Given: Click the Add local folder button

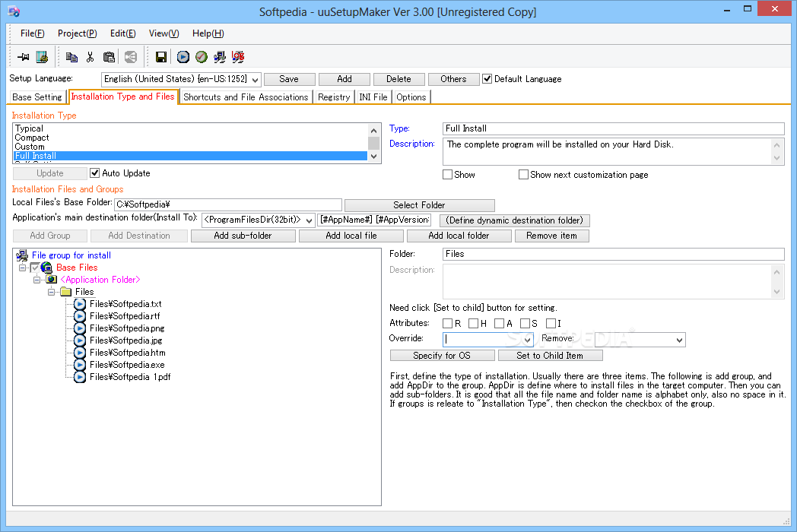Looking at the screenshot, I should click(459, 236).
